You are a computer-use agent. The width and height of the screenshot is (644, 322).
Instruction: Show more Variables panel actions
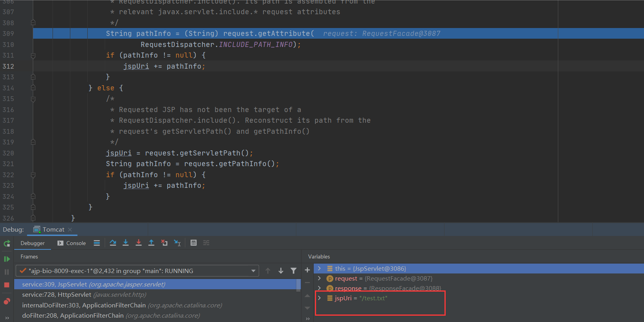(x=307, y=318)
